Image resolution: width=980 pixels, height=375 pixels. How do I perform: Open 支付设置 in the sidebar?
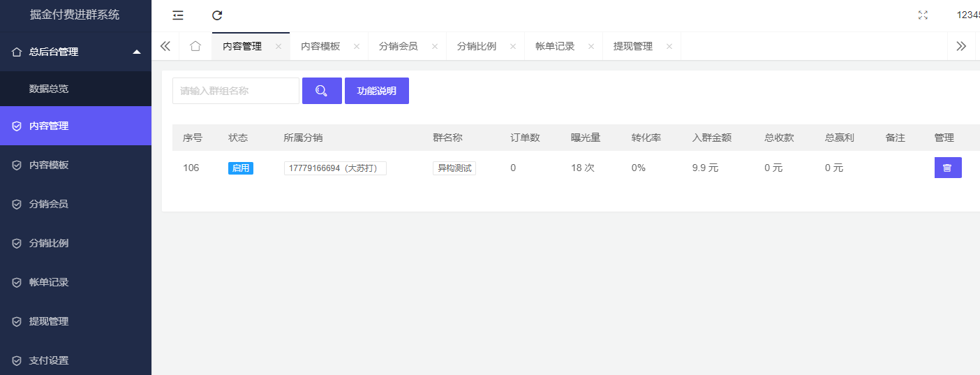point(49,360)
